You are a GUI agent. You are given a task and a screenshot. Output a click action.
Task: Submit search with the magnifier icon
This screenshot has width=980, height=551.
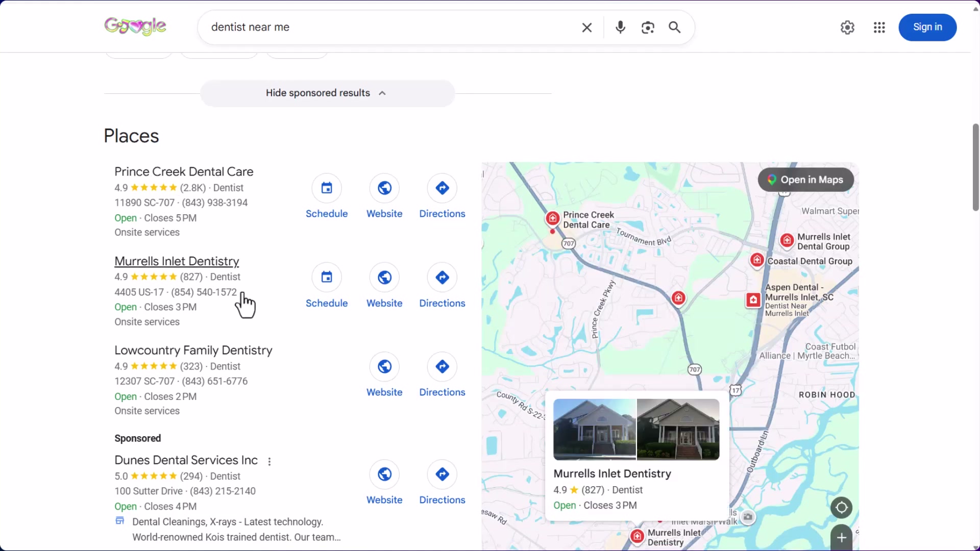675,28
